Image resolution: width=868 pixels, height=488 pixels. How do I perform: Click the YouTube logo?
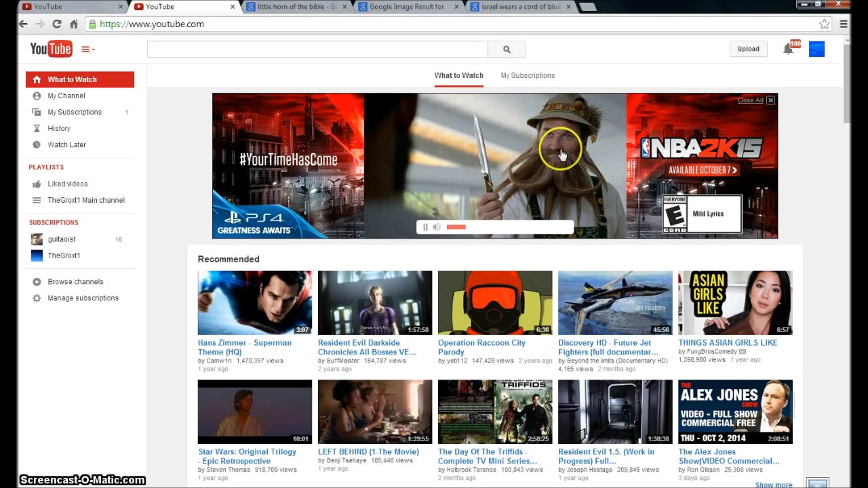[x=51, y=49]
